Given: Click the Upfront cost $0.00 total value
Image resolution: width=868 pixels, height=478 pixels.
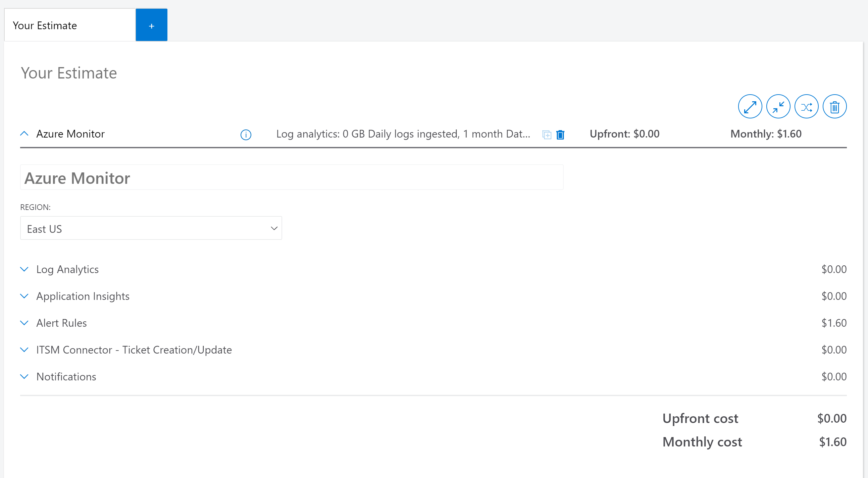Looking at the screenshot, I should (x=832, y=418).
